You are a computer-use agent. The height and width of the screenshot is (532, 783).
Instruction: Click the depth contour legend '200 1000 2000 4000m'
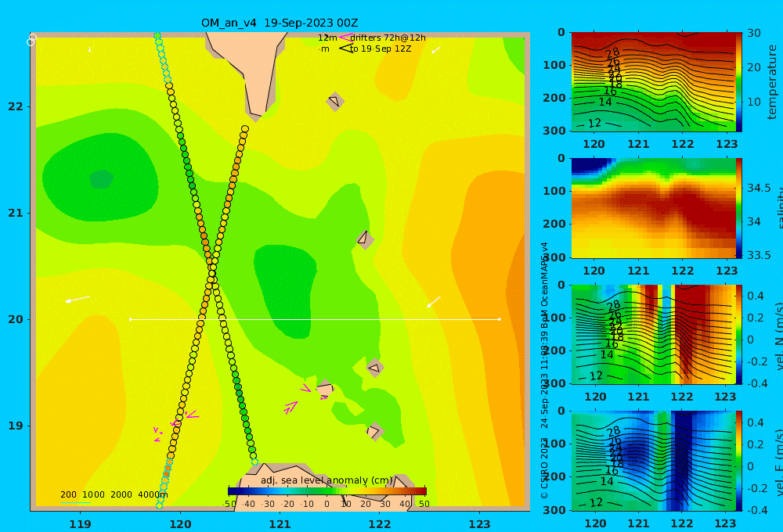coord(114,494)
